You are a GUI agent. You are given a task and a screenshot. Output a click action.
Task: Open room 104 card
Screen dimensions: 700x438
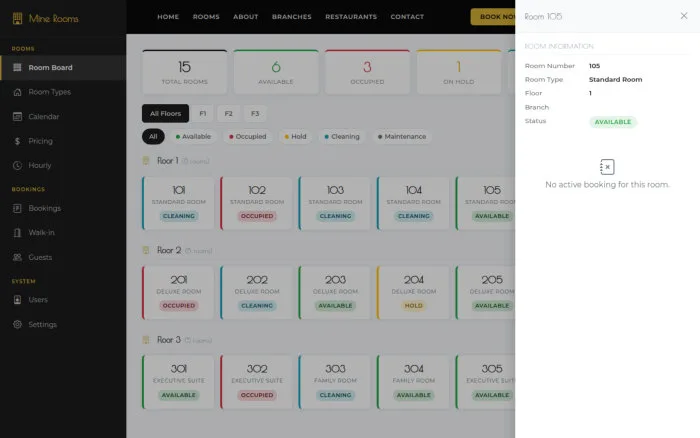[x=413, y=203]
